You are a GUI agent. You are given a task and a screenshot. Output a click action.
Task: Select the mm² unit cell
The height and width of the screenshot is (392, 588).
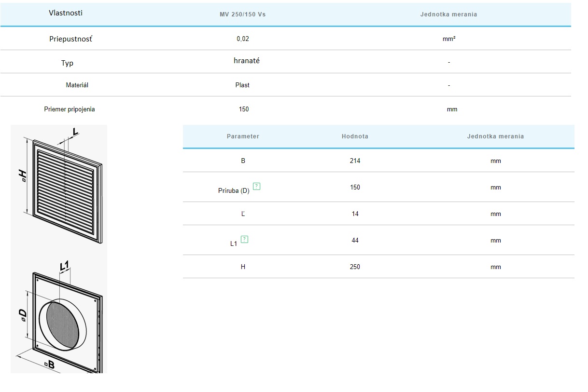pyautogui.click(x=449, y=39)
